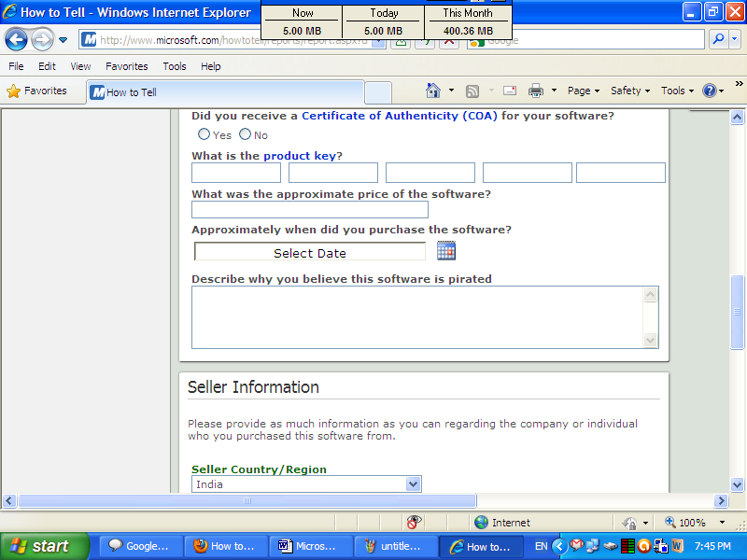Click the second product key field
Screen dimensions: 747x560
(333, 173)
